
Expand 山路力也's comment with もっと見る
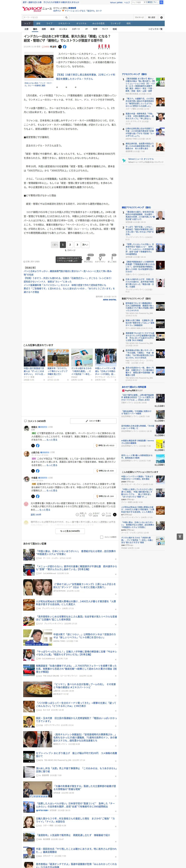(x=52, y=465)
